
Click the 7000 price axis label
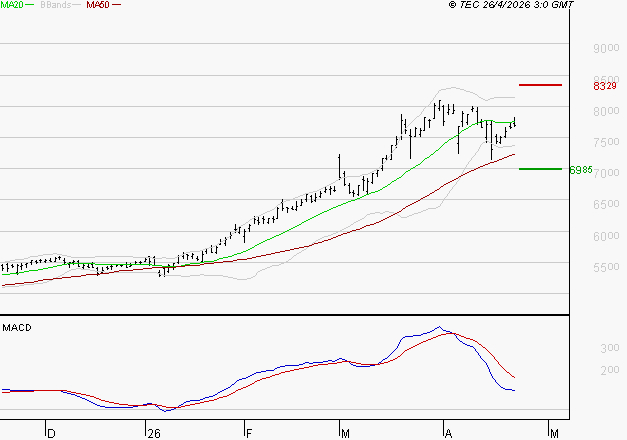(606, 173)
